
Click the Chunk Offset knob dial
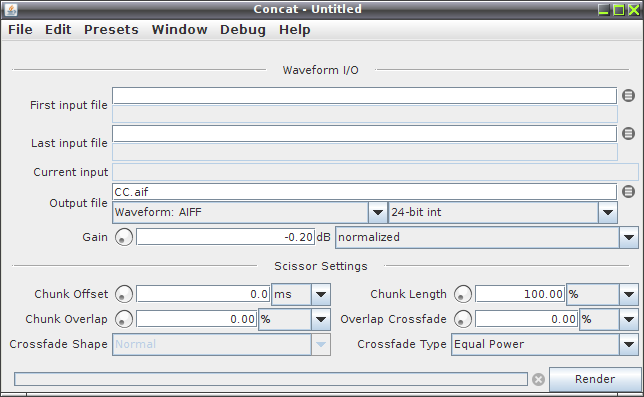(x=124, y=294)
